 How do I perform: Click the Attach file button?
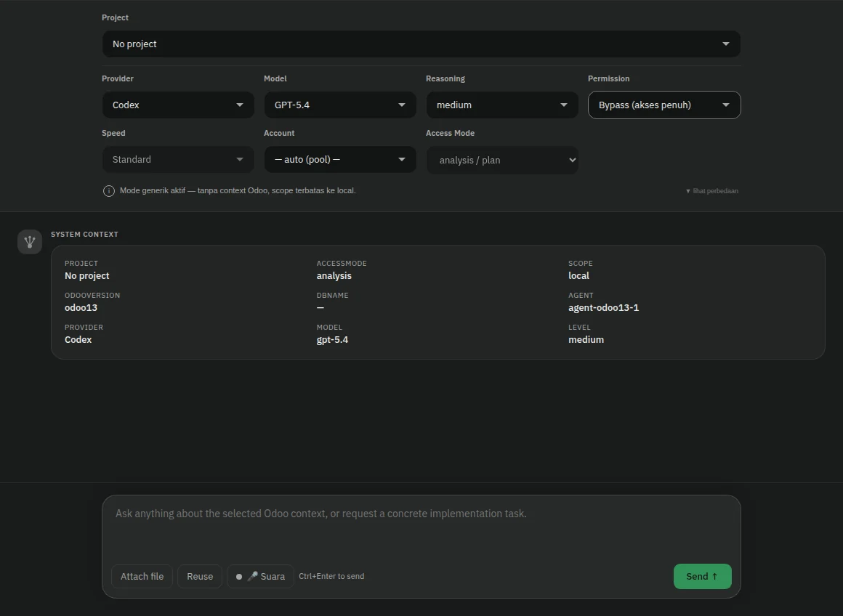pos(142,576)
